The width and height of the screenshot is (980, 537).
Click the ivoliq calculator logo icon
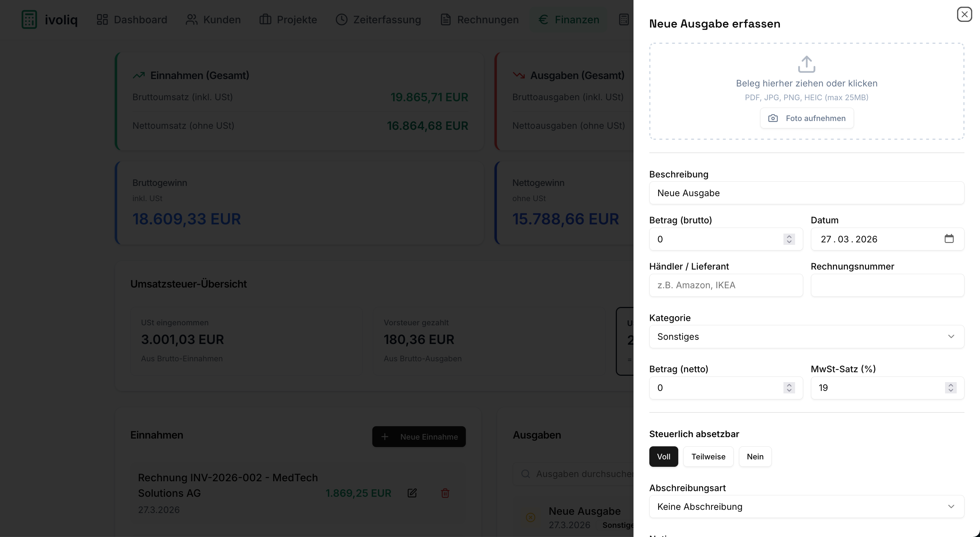click(29, 19)
